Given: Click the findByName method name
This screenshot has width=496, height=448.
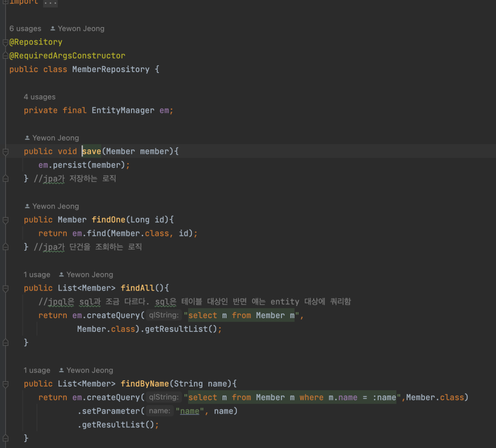Looking at the screenshot, I should coord(145,384).
